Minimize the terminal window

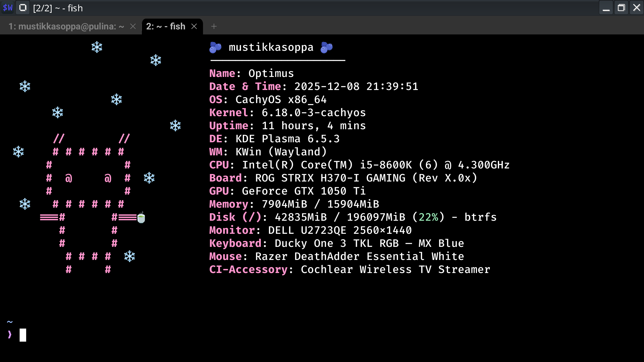coord(606,8)
